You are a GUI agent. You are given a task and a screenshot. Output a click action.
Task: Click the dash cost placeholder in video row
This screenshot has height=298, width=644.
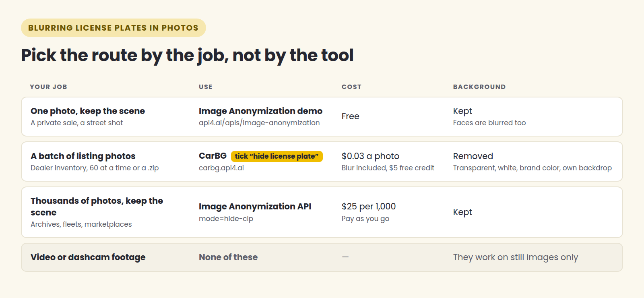[345, 257]
